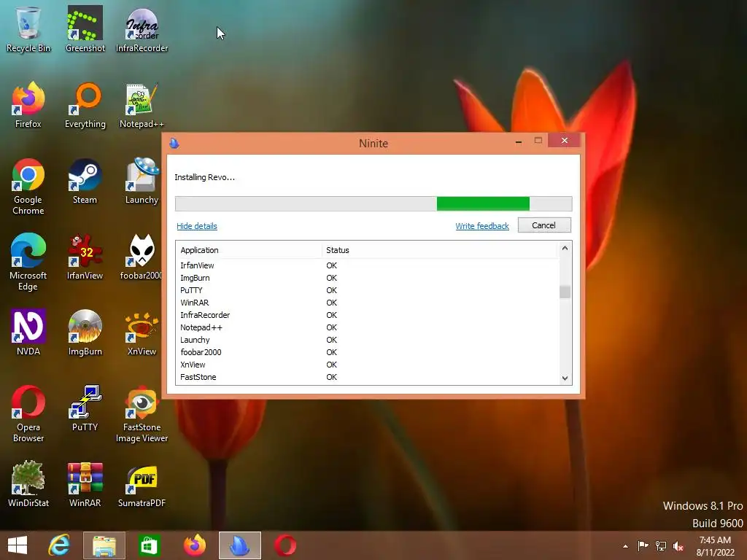747x560 pixels.
Task: Select the Firefox desktop shortcut
Action: (x=28, y=105)
